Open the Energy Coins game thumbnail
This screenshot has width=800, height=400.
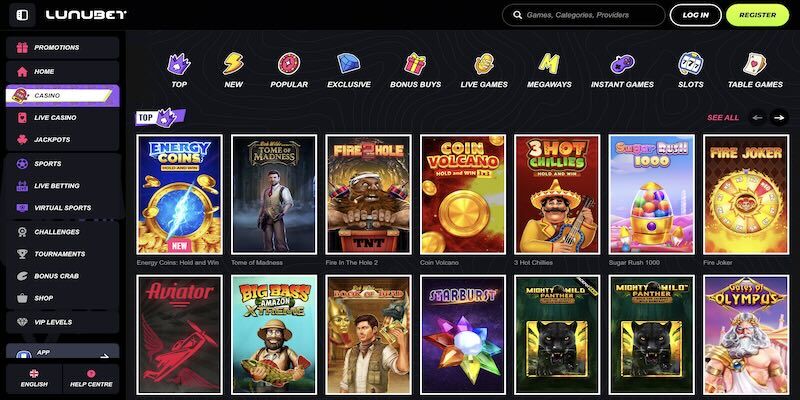(180, 194)
